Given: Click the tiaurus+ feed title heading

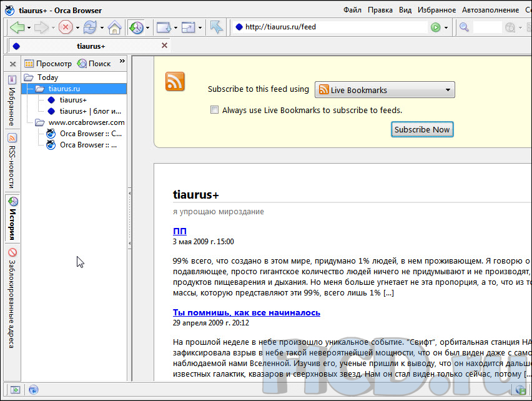Looking at the screenshot, I should [196, 194].
